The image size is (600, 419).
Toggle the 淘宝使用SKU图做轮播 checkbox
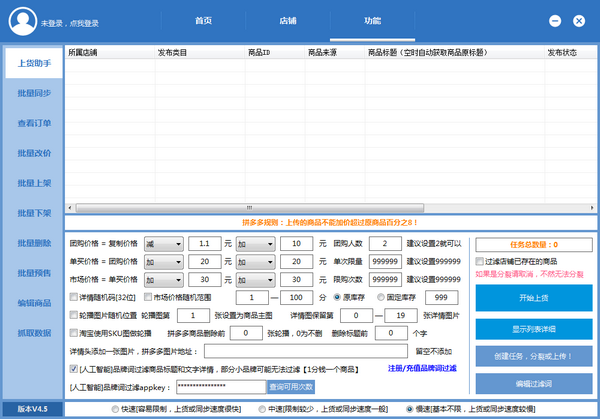(x=72, y=333)
